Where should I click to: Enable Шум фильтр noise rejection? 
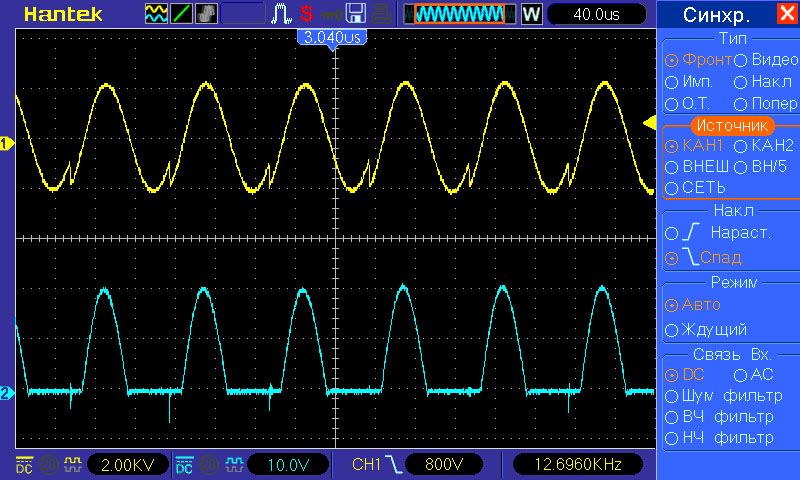pos(724,396)
